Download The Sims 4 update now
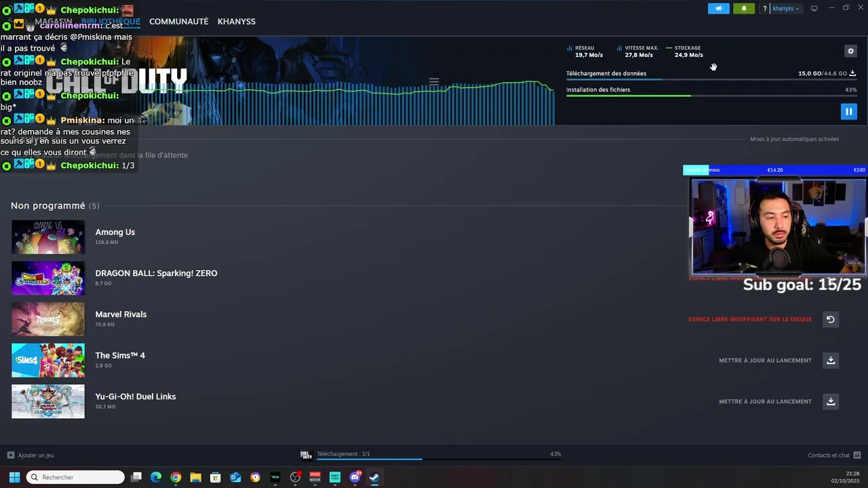This screenshot has width=868, height=488. [830, 361]
